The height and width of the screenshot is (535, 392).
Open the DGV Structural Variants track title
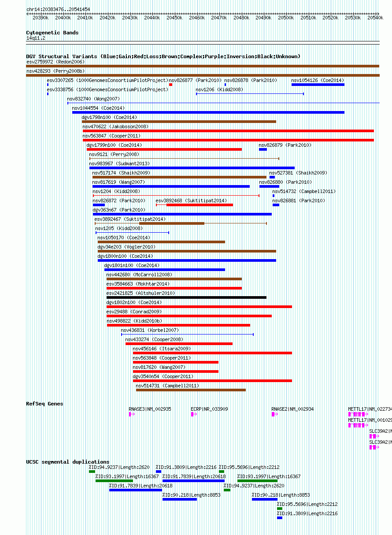[163, 56]
